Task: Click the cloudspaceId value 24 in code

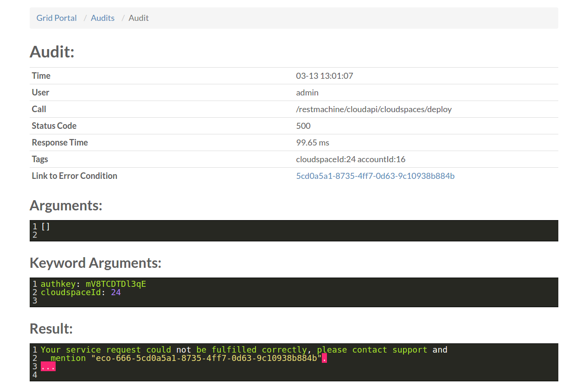Action: coord(115,293)
